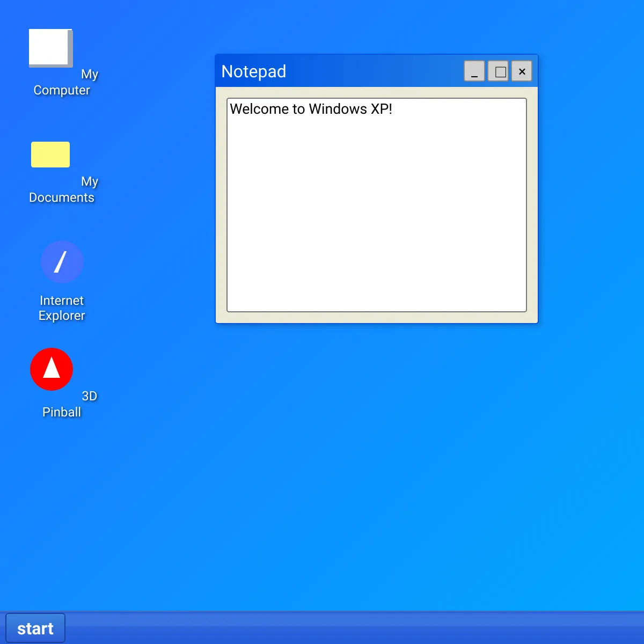Image resolution: width=644 pixels, height=644 pixels.
Task: Select the 'Internet Explorer' icon label
Action: pyautogui.click(x=62, y=308)
